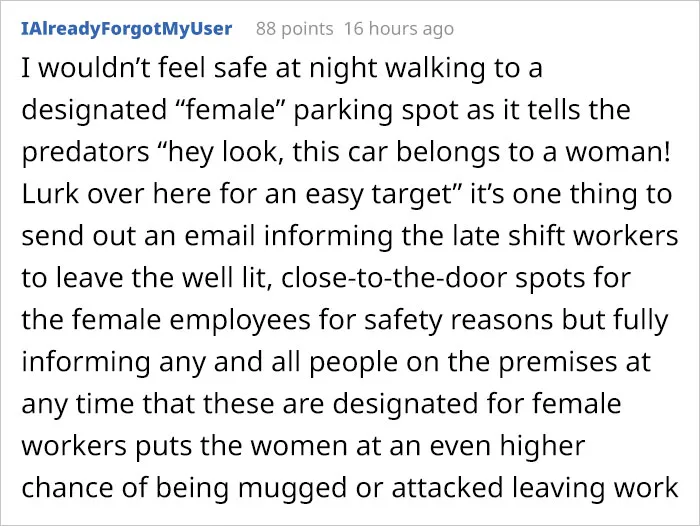Click the word "employees" in the comment
This screenshot has width=700, height=526.
coord(240,320)
